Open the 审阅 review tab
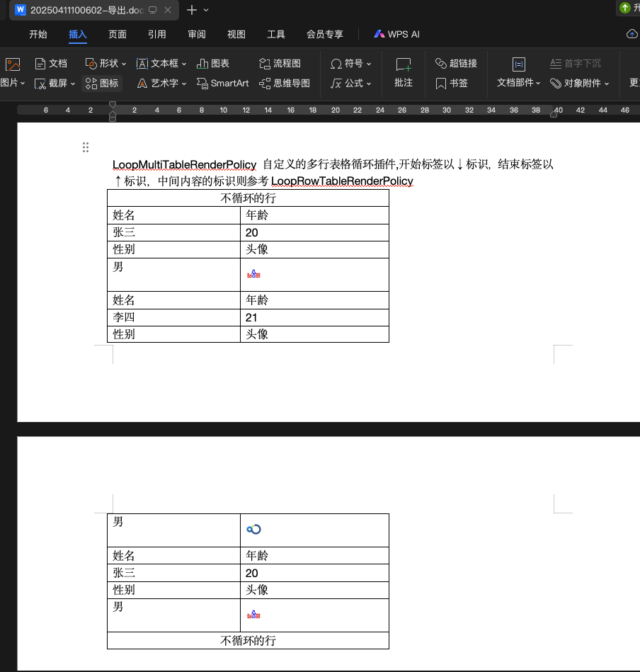The width and height of the screenshot is (640, 672). point(197,34)
